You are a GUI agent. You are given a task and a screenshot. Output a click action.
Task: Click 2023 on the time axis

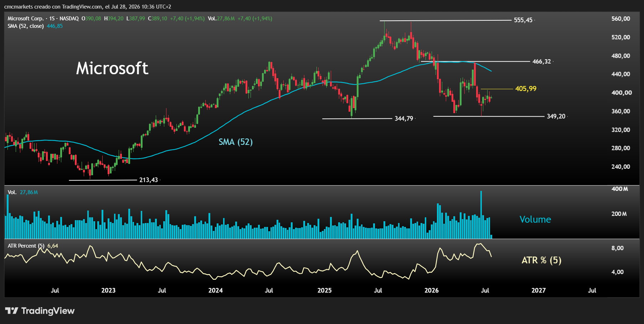point(108,290)
